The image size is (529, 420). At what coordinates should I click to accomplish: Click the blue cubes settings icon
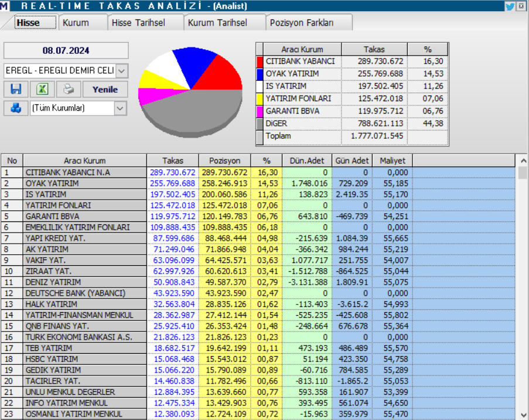16,108
